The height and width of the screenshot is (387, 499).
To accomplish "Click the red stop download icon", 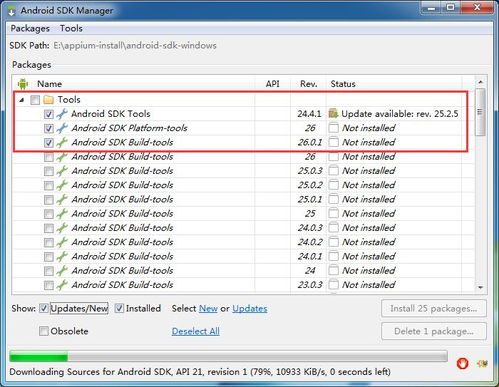I will click(462, 363).
